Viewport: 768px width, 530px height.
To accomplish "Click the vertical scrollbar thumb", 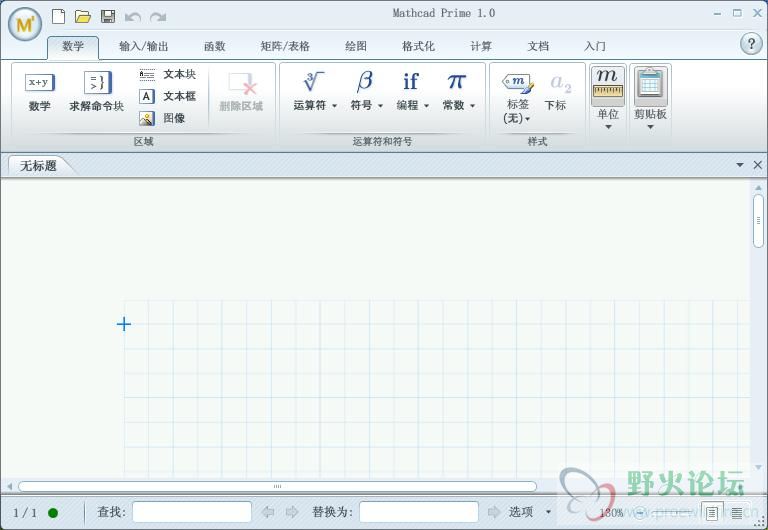I will [x=758, y=221].
